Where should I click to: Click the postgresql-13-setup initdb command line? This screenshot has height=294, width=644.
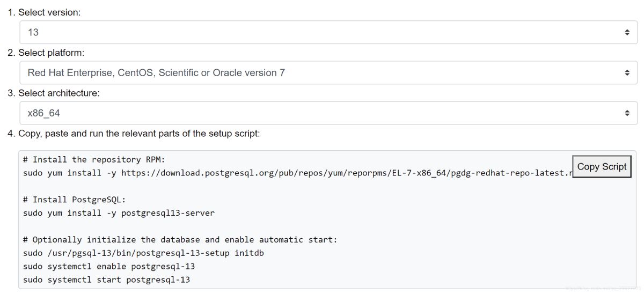tap(143, 253)
